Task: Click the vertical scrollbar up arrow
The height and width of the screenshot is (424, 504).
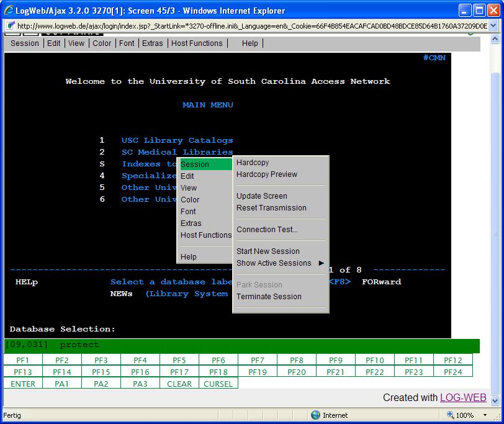Action: pyautogui.click(x=495, y=39)
